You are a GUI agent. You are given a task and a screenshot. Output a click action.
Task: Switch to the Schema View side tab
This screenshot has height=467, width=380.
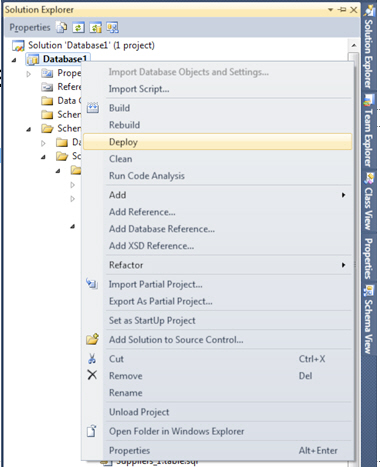[x=368, y=319]
